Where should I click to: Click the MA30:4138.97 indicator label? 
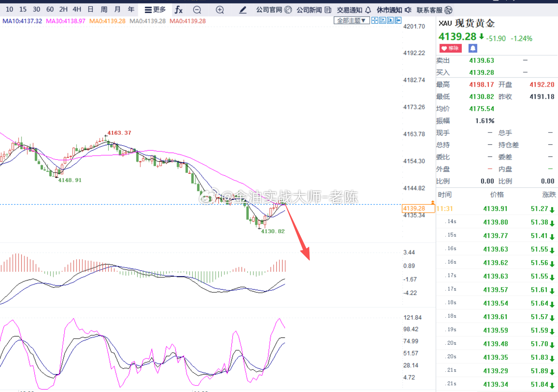point(66,21)
